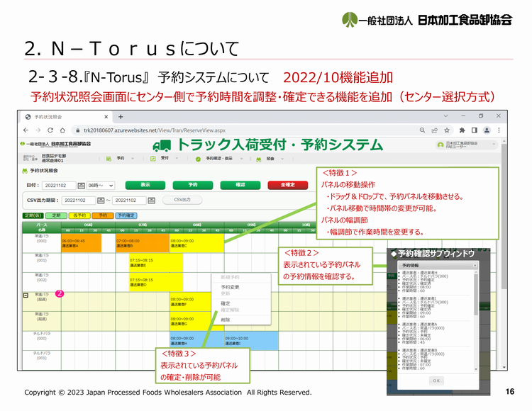Click the CSV出力 end date field

129,201
